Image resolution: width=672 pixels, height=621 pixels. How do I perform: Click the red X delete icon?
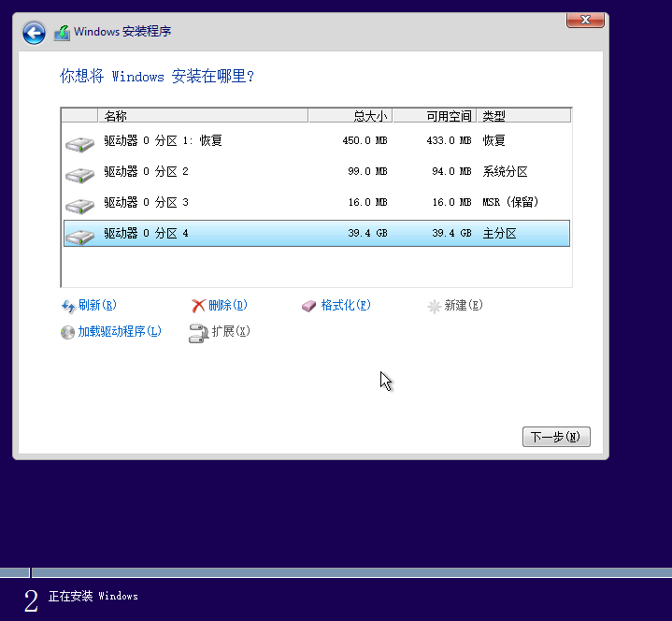198,306
